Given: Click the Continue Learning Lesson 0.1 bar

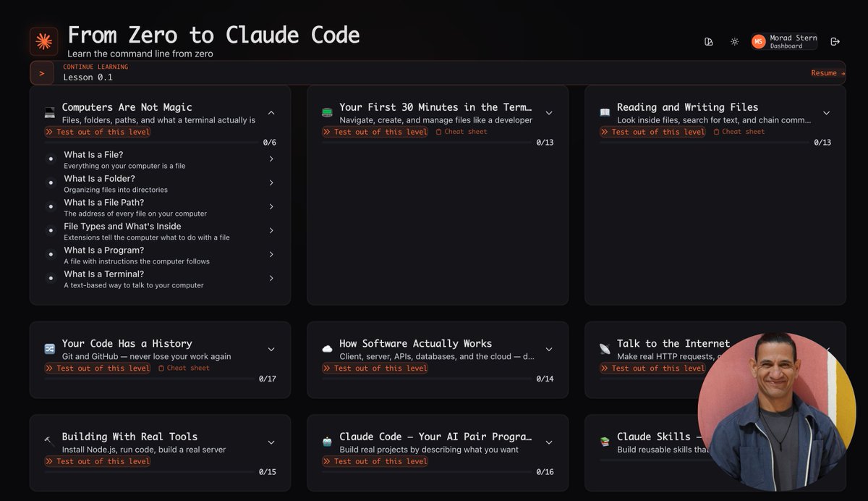Looking at the screenshot, I should (438, 73).
